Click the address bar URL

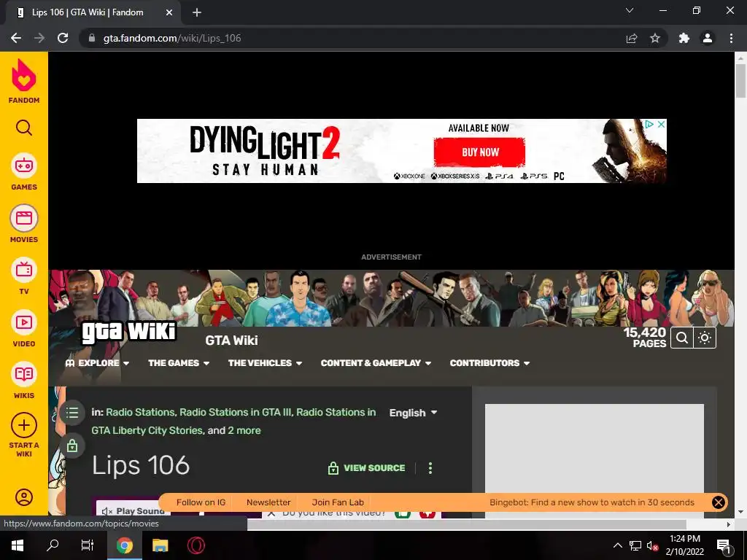coord(172,38)
